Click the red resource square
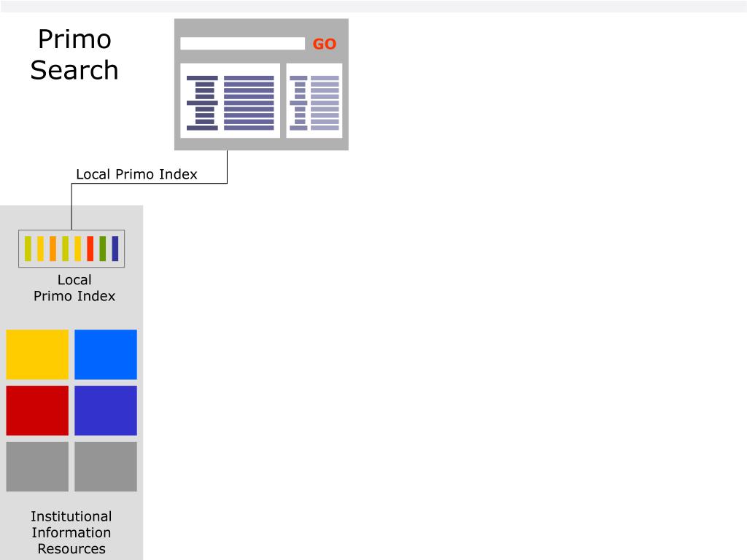 click(x=37, y=411)
